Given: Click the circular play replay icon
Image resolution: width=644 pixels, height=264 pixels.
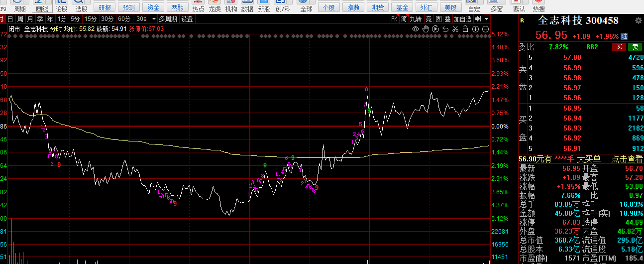Looking at the screenshot, I should 435,29.
